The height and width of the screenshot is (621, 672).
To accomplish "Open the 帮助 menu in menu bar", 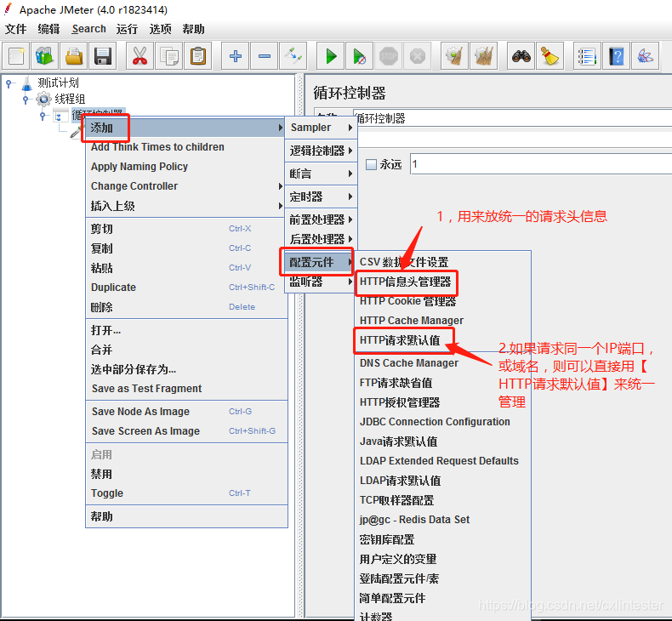I will pos(193,29).
